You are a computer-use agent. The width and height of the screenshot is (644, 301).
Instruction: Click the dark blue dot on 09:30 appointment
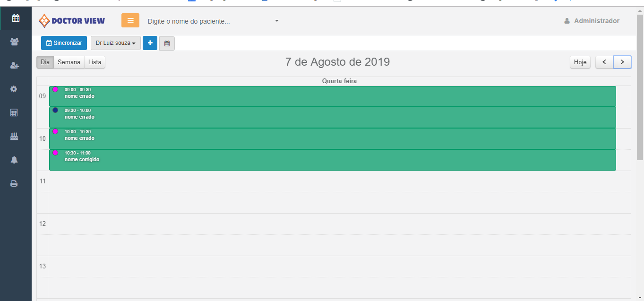point(55,110)
